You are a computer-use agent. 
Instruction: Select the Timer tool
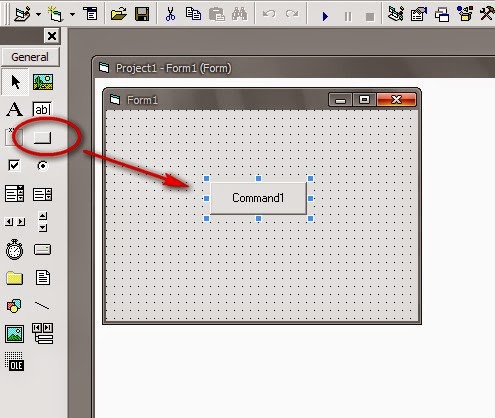tap(14, 249)
